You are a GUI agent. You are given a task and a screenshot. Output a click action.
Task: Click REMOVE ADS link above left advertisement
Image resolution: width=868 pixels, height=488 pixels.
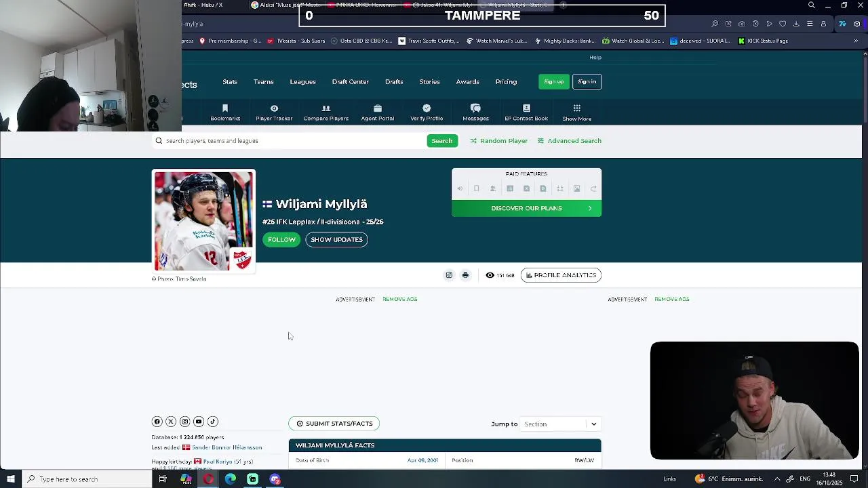point(400,299)
